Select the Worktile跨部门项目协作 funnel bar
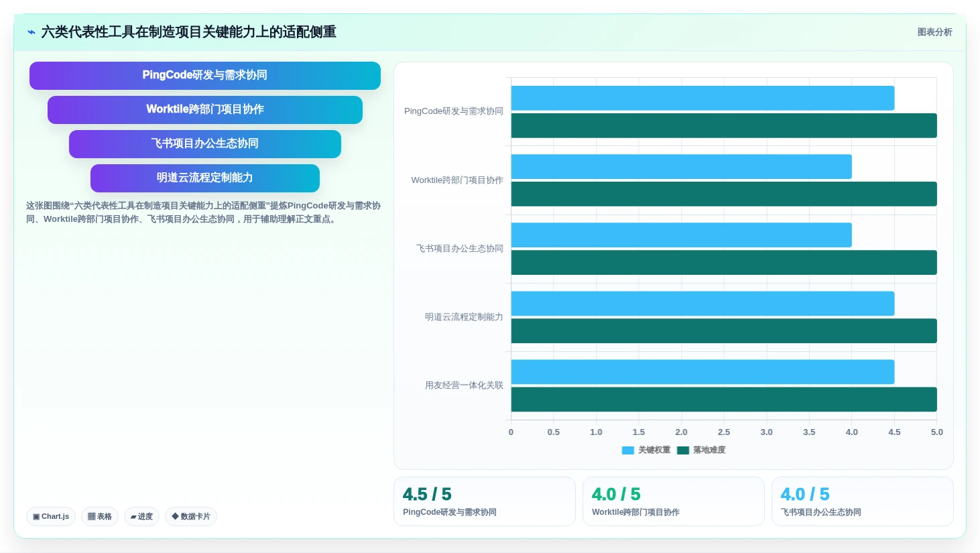The height and width of the screenshot is (553, 980). click(205, 110)
